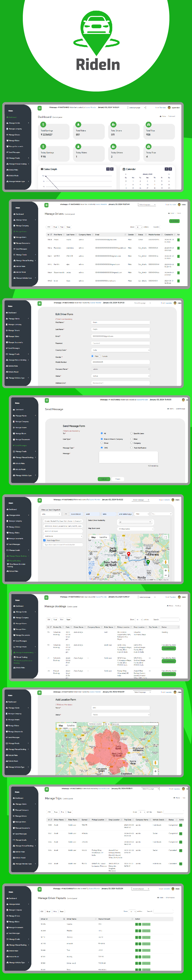This screenshot has height=980, width=192.
Task: Expand the Select Driver Availability dropdown
Action: click(135, 522)
